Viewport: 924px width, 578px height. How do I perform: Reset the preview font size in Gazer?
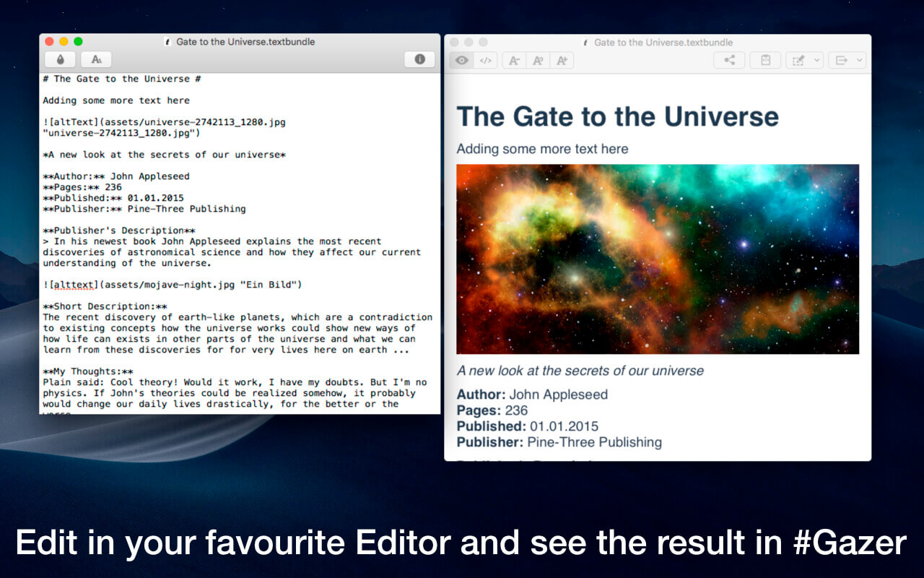point(538,61)
